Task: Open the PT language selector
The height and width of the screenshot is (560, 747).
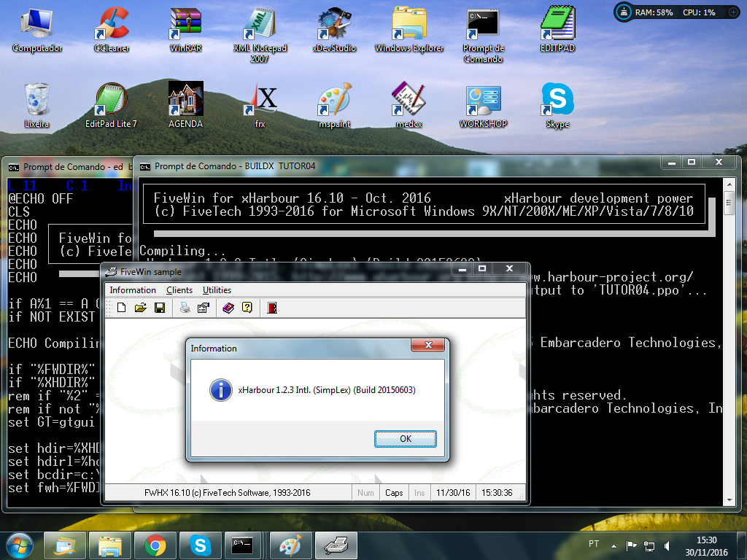Action: point(594,545)
